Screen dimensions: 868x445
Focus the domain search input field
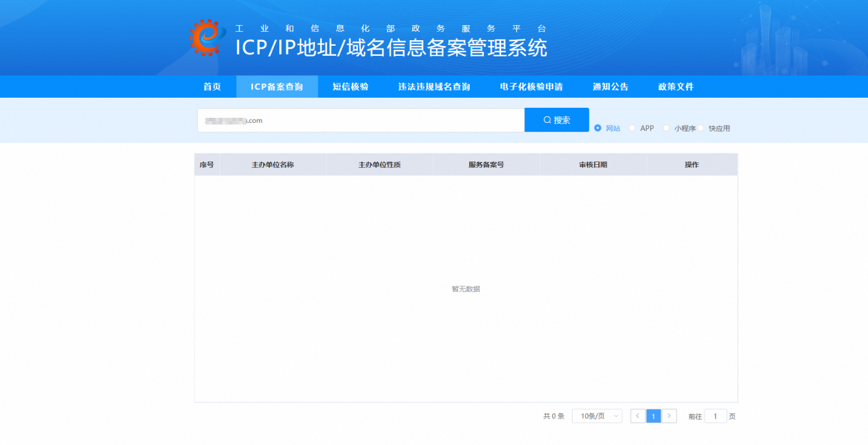click(x=361, y=120)
